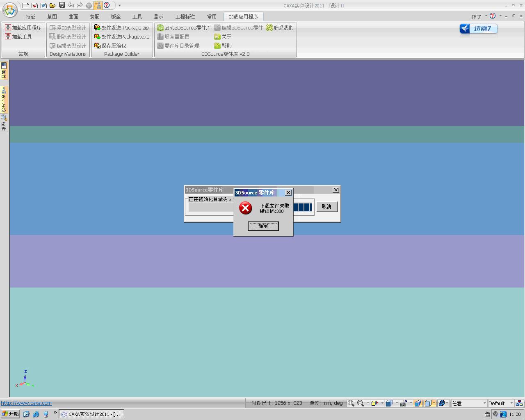Image resolution: width=525 pixels, height=420 pixels.
Task: Click the zoom window magnifier in status bar
Action: pyautogui.click(x=351, y=403)
